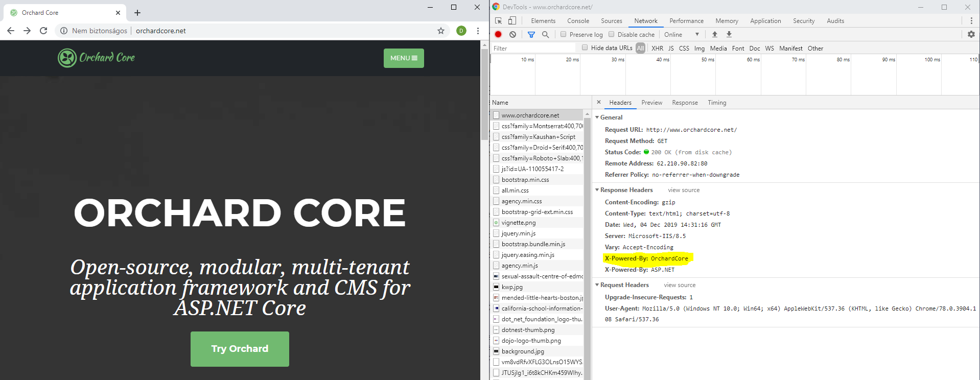Close the request details pane

click(599, 102)
